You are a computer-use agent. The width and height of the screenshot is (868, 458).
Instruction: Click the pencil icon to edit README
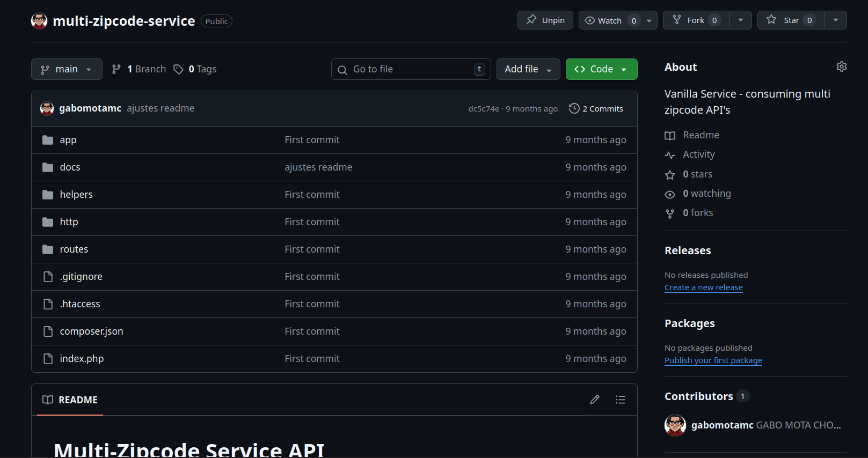pos(594,400)
